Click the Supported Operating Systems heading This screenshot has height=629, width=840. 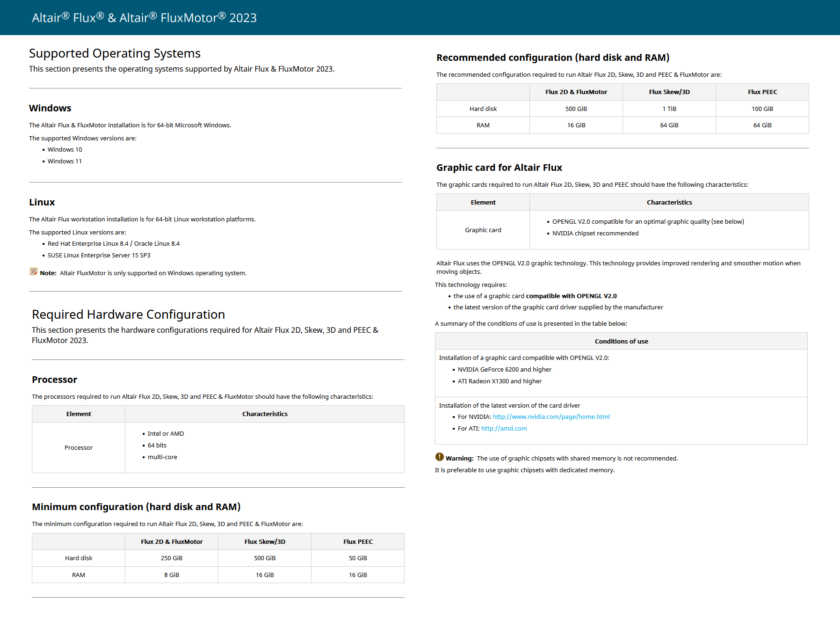[x=115, y=53]
